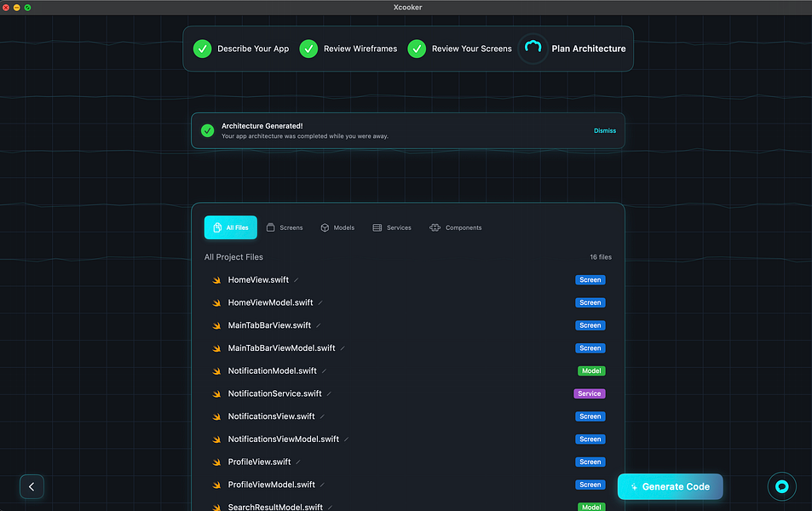Click the Swift icon beside HomeView.swift

tap(216, 279)
